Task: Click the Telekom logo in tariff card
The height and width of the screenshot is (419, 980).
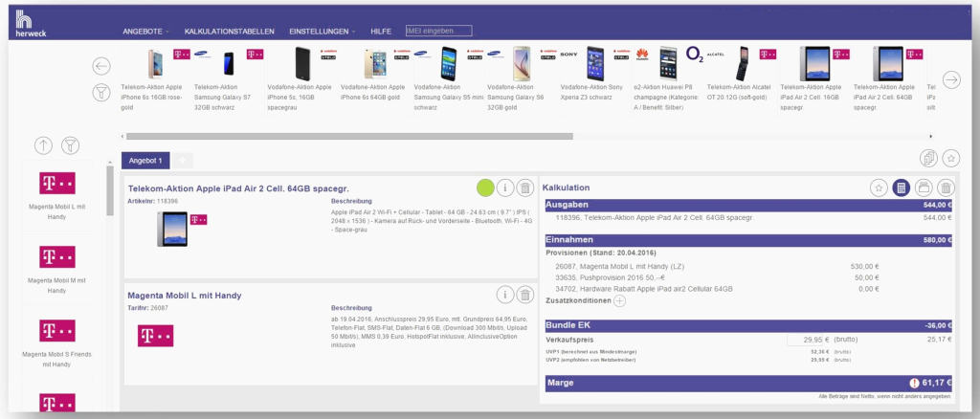Action: point(156,336)
